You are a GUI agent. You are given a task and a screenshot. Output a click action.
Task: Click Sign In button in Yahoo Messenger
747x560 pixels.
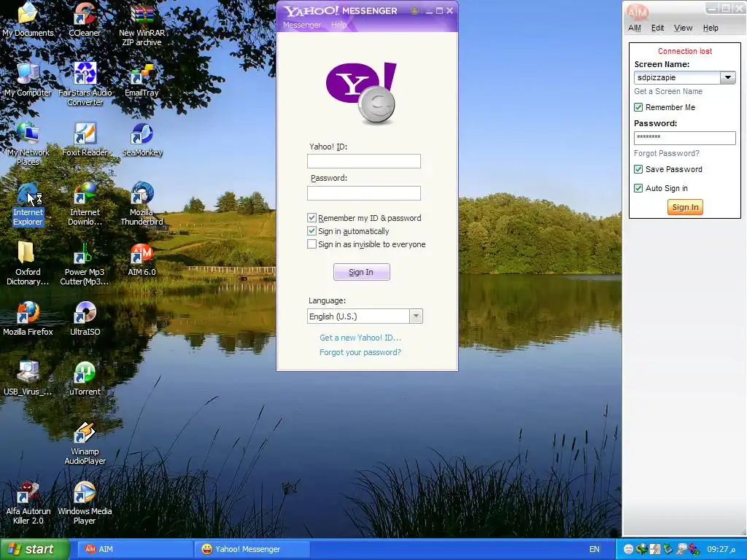coord(362,272)
